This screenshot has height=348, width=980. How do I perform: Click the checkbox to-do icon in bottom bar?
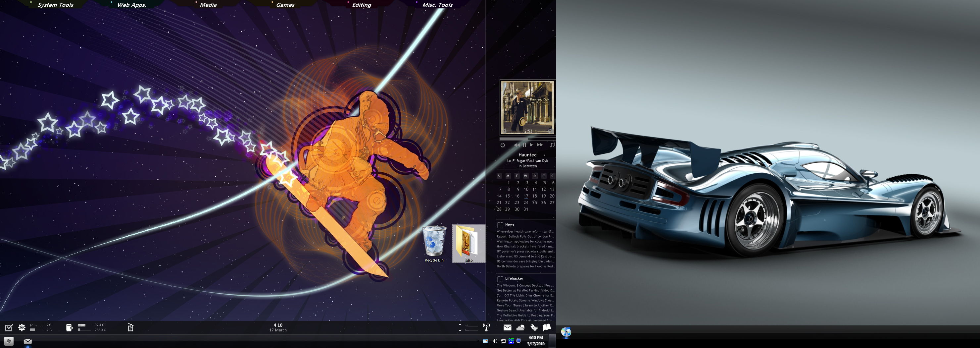[x=9, y=327]
